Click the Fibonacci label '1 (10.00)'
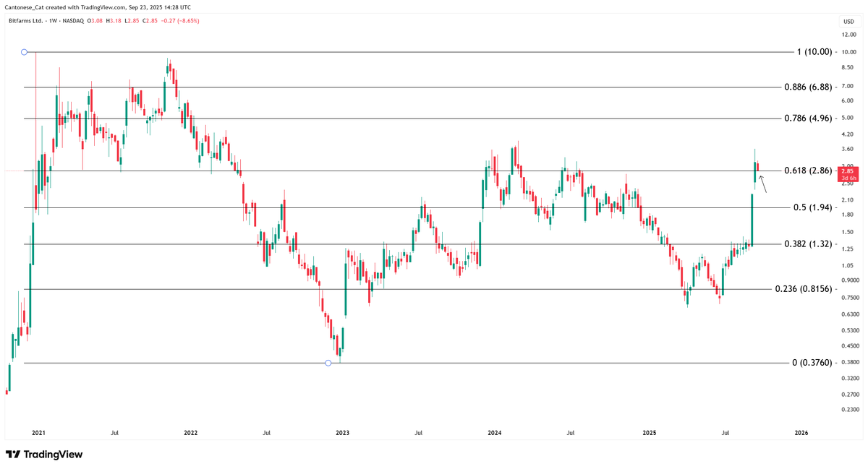Viewport: 868px width, 469px height. pos(815,52)
